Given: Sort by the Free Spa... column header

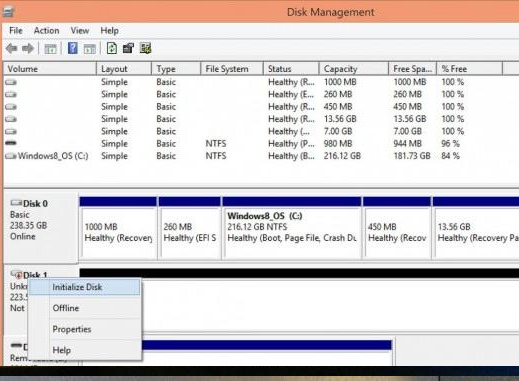Looking at the screenshot, I should (x=412, y=69).
